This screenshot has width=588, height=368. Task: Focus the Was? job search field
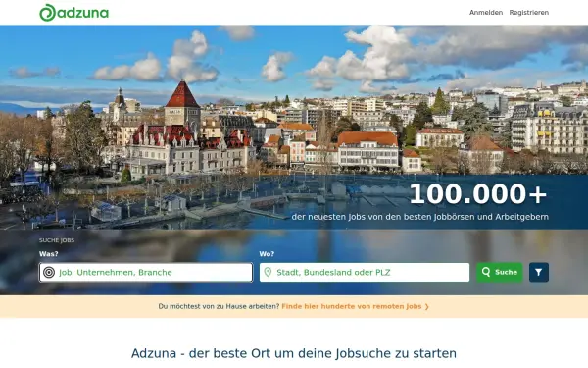tap(146, 272)
